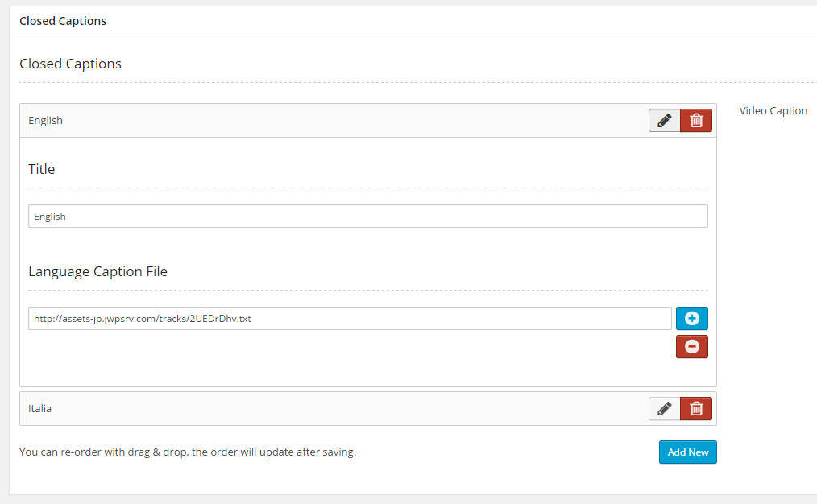Click the dashed divider under Closed Captions heading
The width and height of the screenshot is (817, 504).
(403, 83)
